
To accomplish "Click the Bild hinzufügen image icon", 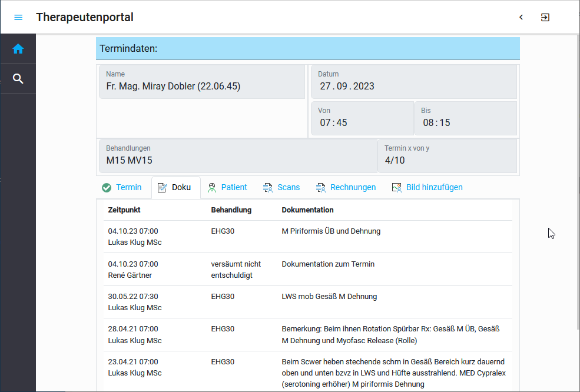I will [397, 188].
